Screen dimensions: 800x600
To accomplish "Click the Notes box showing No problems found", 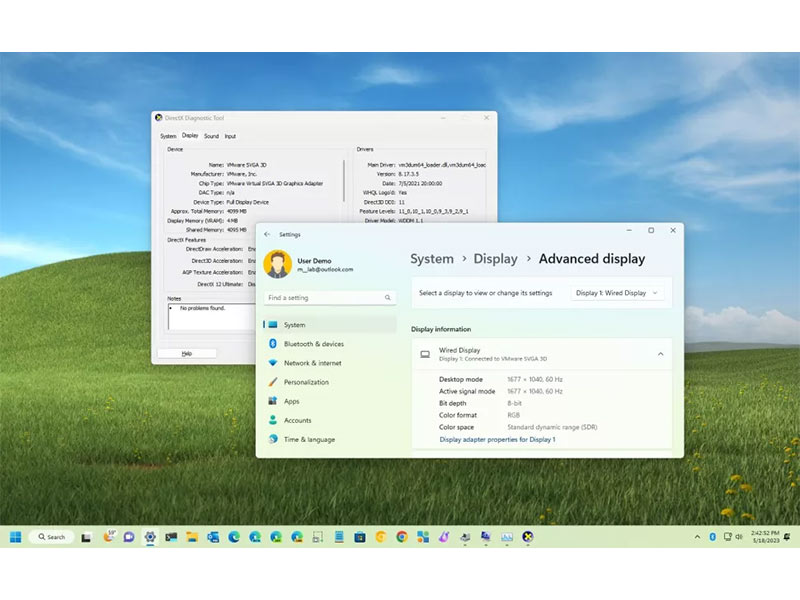I will [212, 316].
